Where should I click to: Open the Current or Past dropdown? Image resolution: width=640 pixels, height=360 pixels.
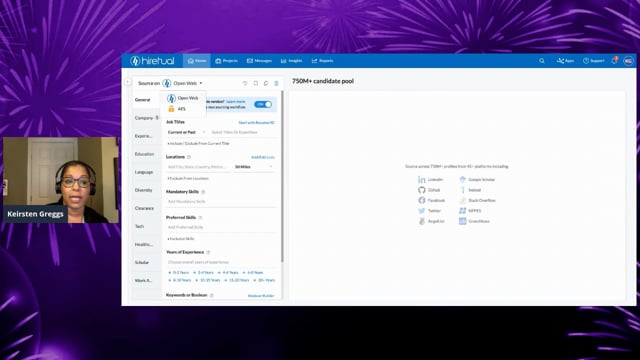pyautogui.click(x=186, y=132)
